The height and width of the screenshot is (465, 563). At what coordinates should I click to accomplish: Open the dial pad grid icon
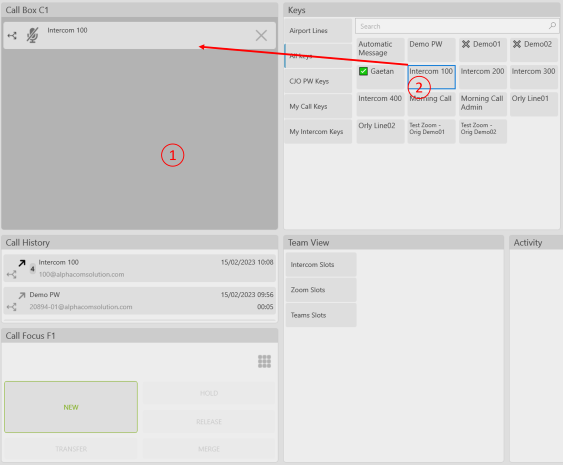point(264,361)
